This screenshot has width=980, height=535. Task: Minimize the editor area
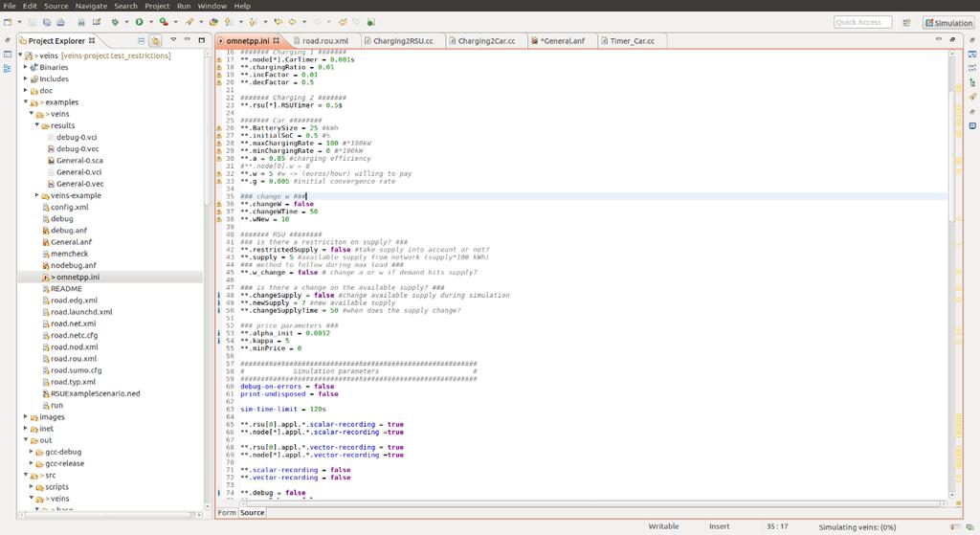938,39
